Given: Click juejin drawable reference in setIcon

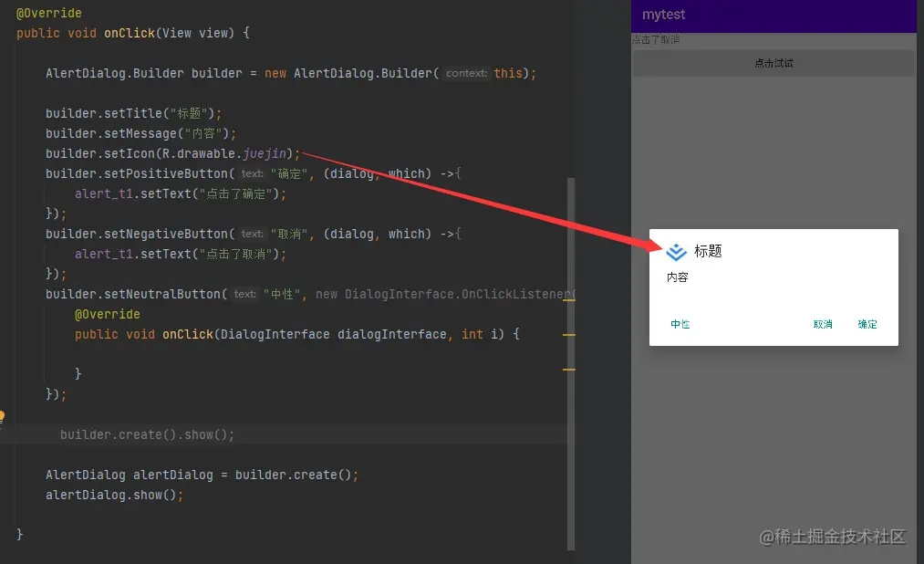Looking at the screenshot, I should (x=264, y=154).
